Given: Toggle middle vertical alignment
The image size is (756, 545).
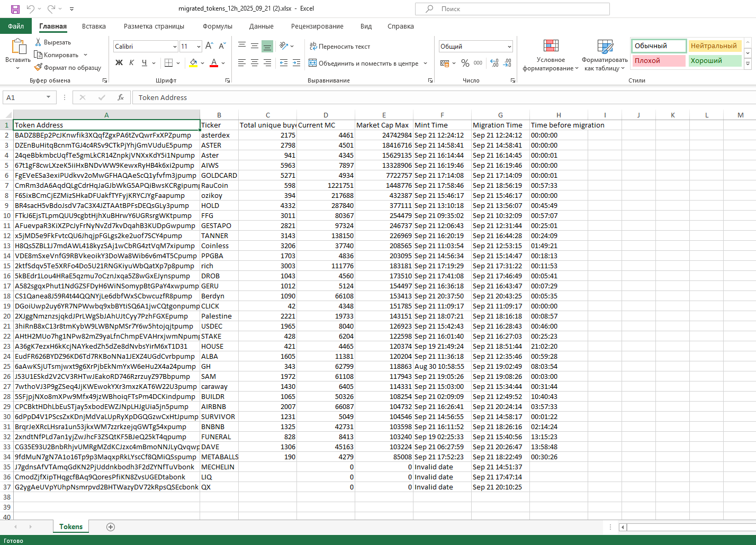Looking at the screenshot, I should 255,46.
